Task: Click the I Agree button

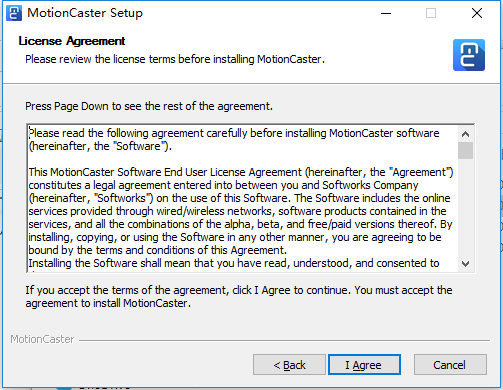Action: coord(364,365)
